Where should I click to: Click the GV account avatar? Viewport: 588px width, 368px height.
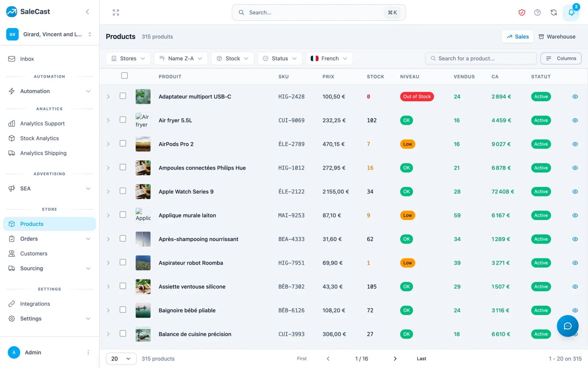pos(12,34)
